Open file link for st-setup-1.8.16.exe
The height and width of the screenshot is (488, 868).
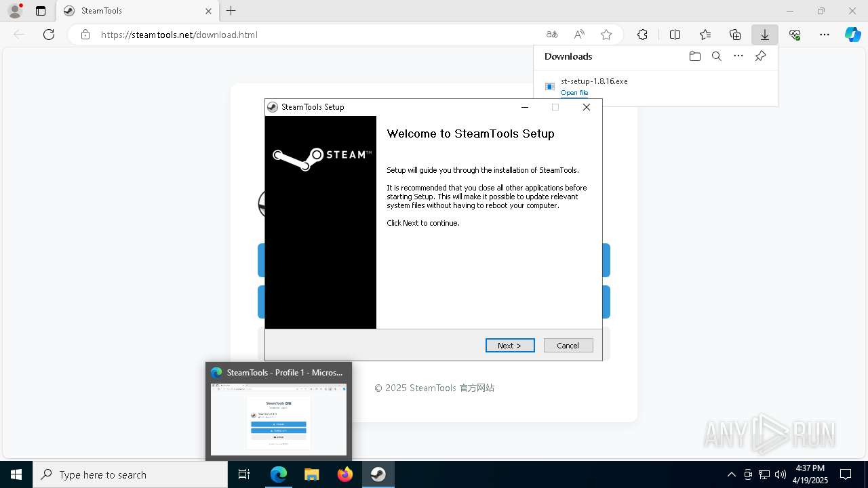pyautogui.click(x=574, y=93)
